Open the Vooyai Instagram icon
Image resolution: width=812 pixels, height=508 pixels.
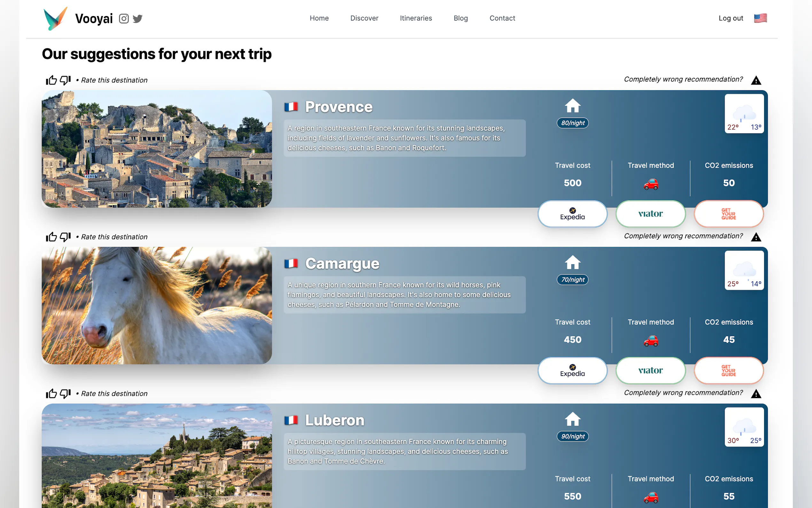coord(123,19)
